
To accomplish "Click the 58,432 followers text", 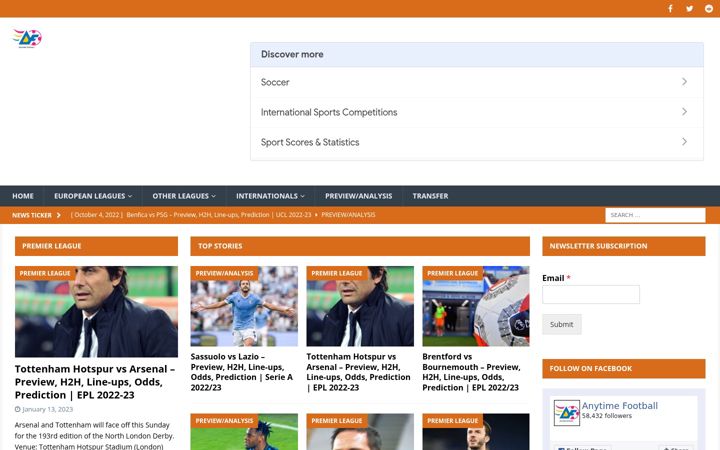I will [x=607, y=416].
